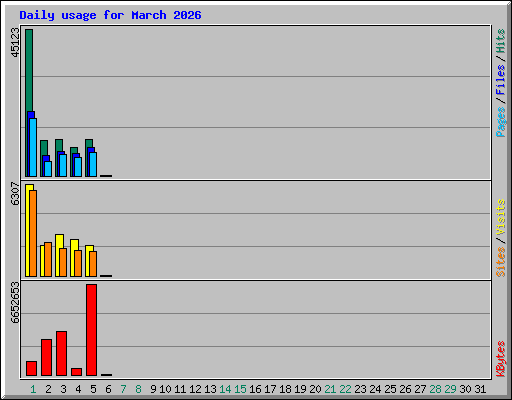Click the day 25 axis label
The width and height of the screenshot is (512, 400).
point(390,389)
